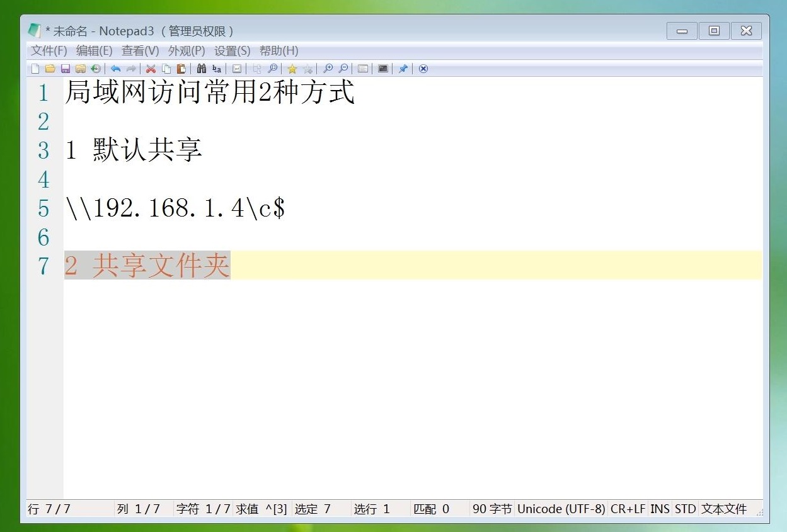This screenshot has height=532, width=787.
Task: Add file to favorites with star icon
Action: [x=292, y=69]
